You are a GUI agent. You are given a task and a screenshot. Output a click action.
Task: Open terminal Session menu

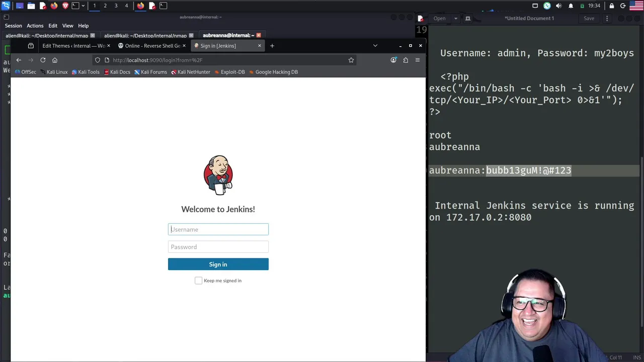tap(13, 26)
